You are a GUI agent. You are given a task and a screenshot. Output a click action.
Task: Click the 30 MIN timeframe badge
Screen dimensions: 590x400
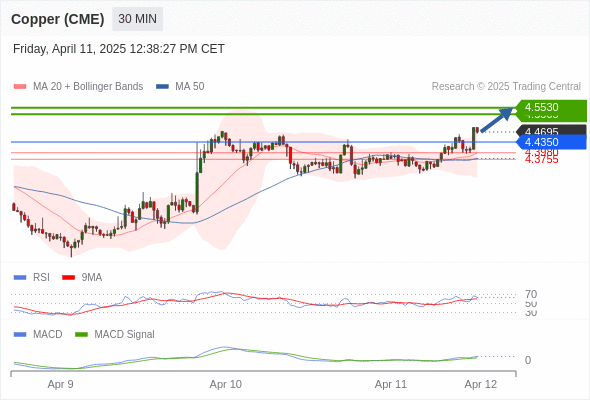[x=137, y=18]
